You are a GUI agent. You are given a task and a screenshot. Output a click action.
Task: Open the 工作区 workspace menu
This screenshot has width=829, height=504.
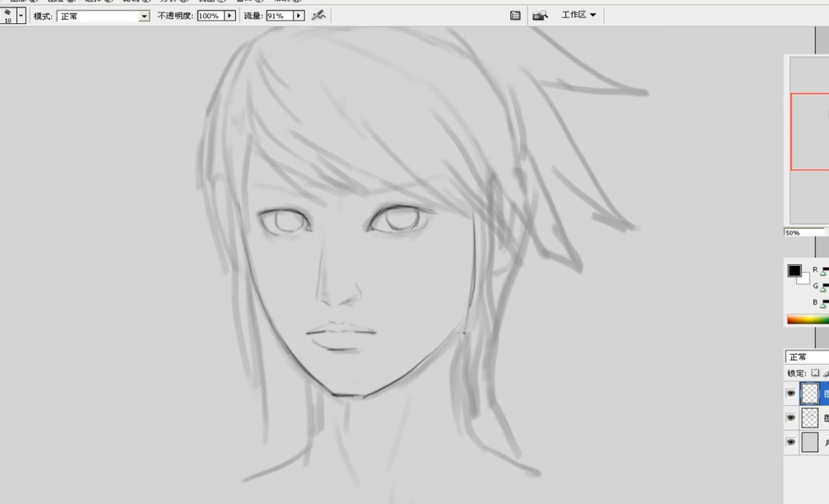point(578,15)
